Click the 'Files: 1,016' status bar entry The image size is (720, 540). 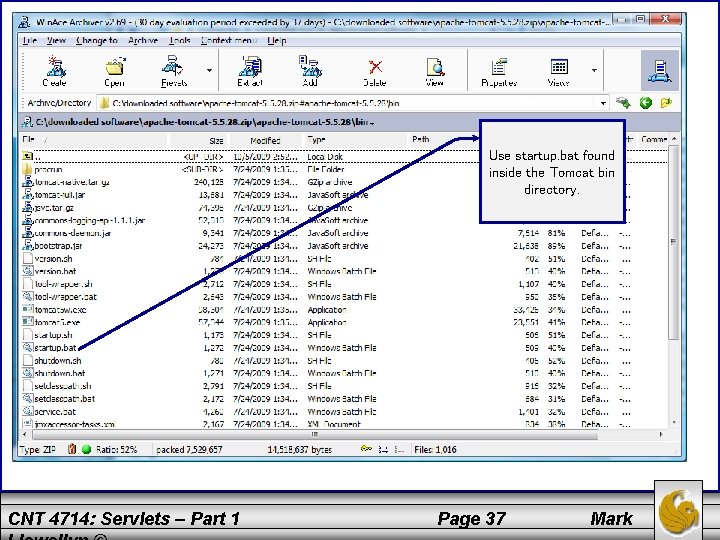435,450
